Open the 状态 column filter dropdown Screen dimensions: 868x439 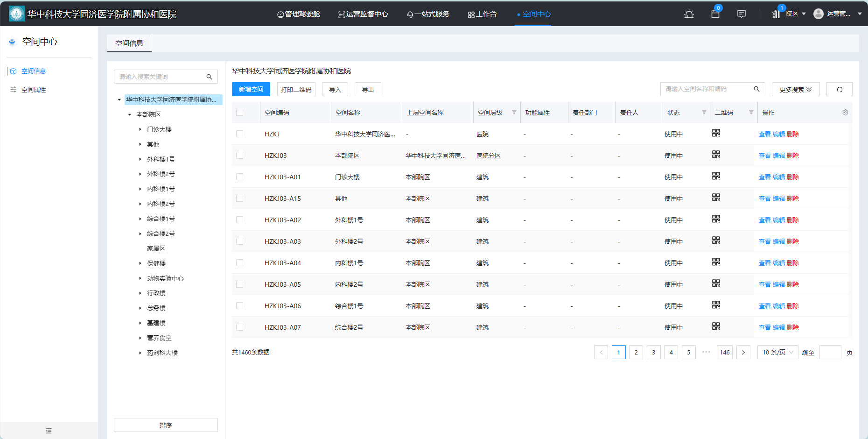[x=704, y=113]
